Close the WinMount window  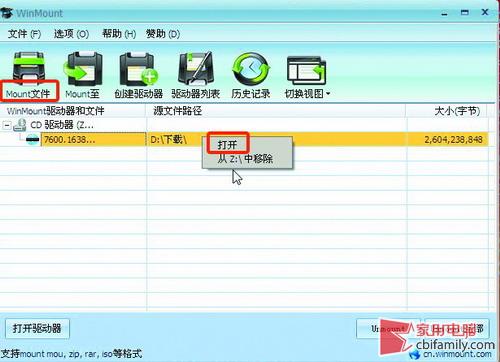click(485, 12)
